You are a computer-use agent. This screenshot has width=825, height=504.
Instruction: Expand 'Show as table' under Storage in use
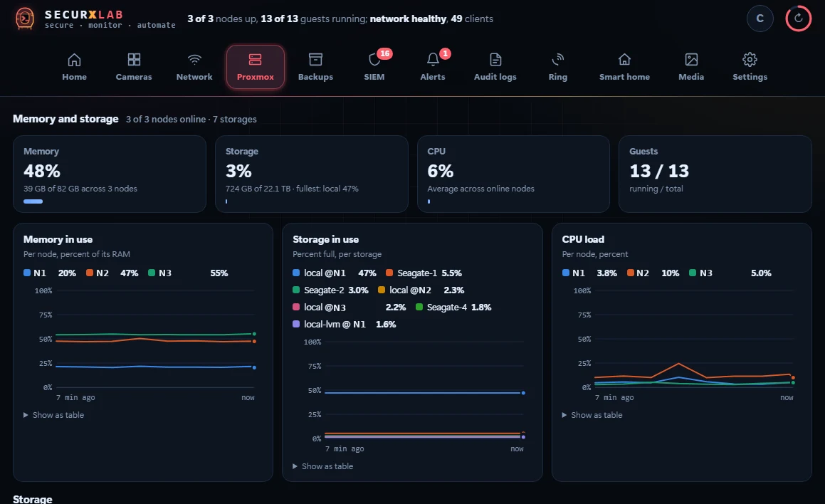click(x=323, y=466)
